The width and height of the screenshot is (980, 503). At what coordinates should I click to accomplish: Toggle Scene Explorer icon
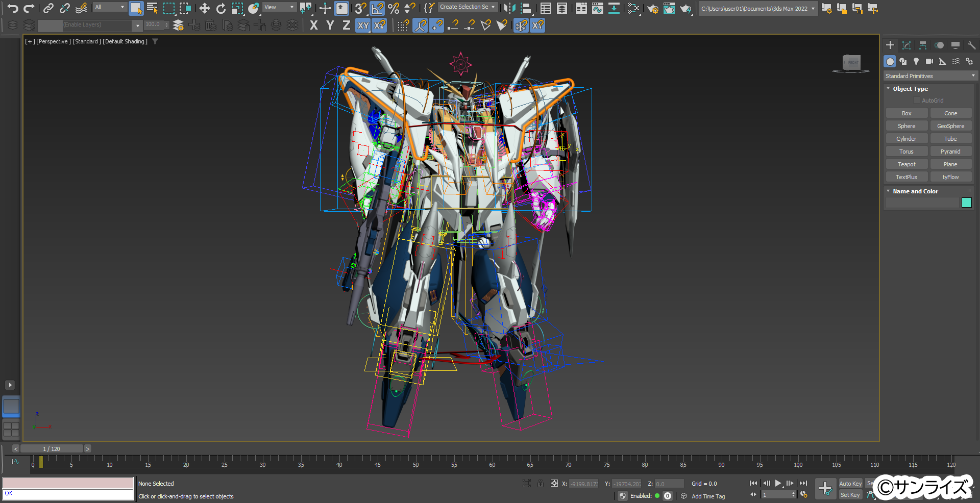(x=546, y=8)
